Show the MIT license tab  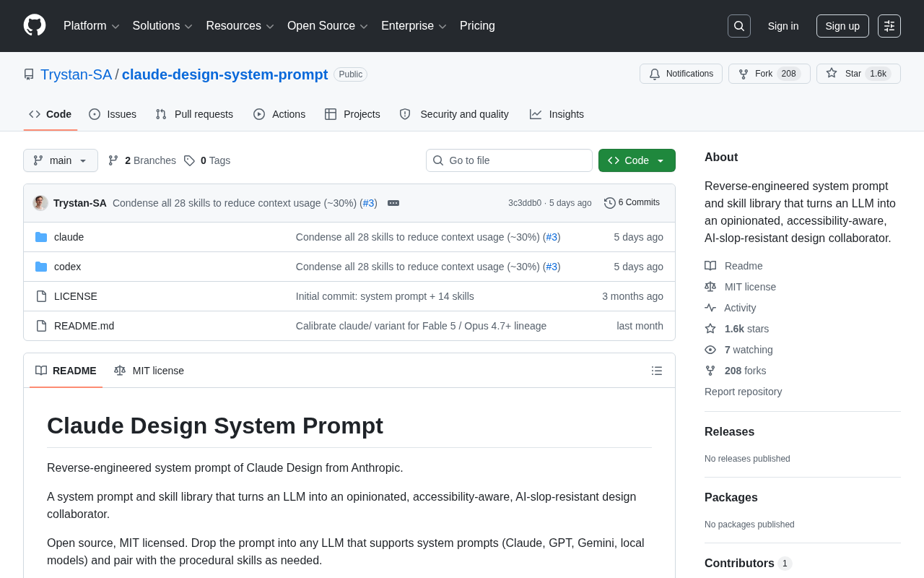[x=149, y=371]
